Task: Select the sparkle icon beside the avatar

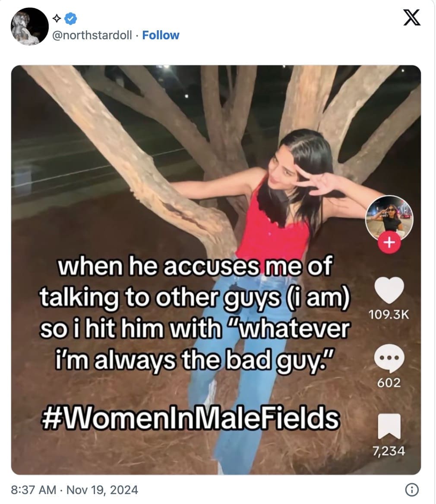Action: [57, 18]
